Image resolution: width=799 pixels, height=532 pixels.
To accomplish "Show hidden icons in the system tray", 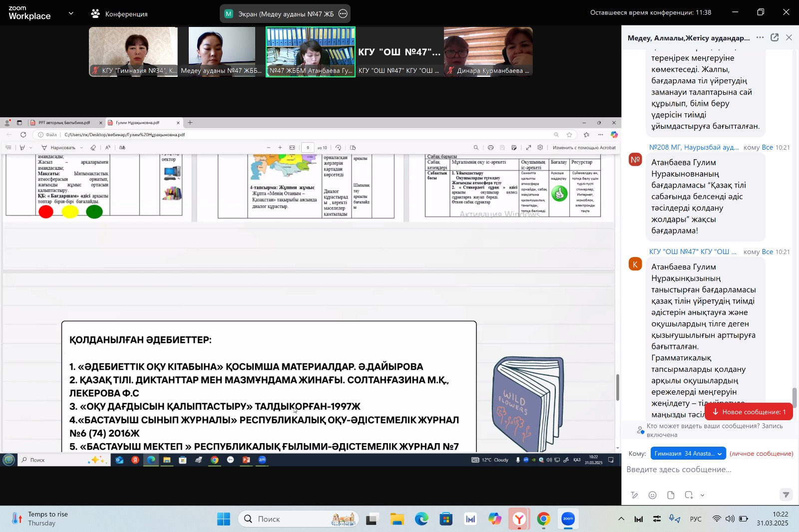I will 621,519.
